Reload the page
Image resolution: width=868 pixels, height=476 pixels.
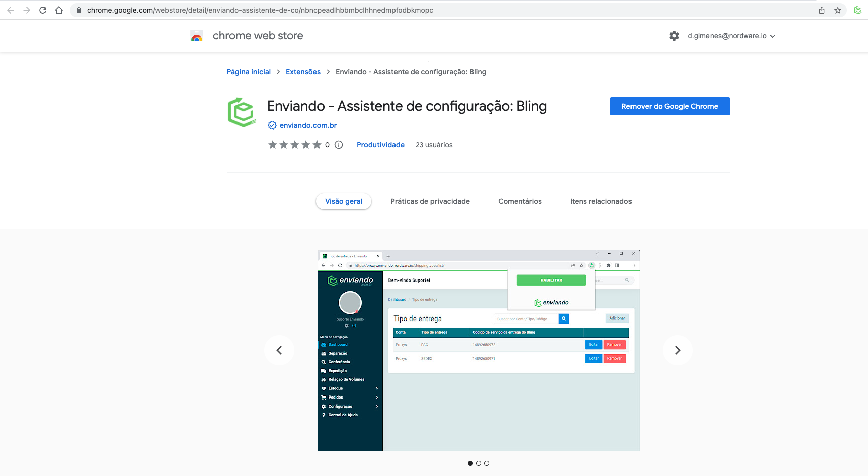pyautogui.click(x=43, y=10)
